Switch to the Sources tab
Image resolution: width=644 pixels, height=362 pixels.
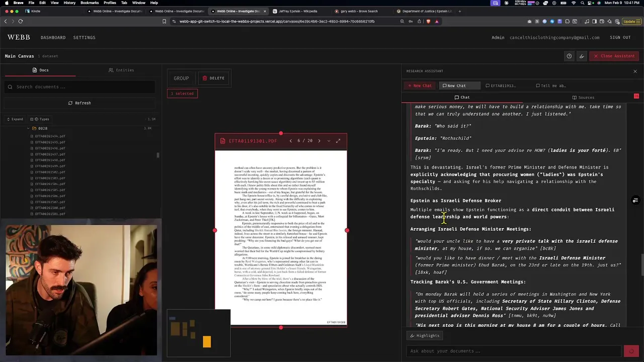click(x=583, y=98)
